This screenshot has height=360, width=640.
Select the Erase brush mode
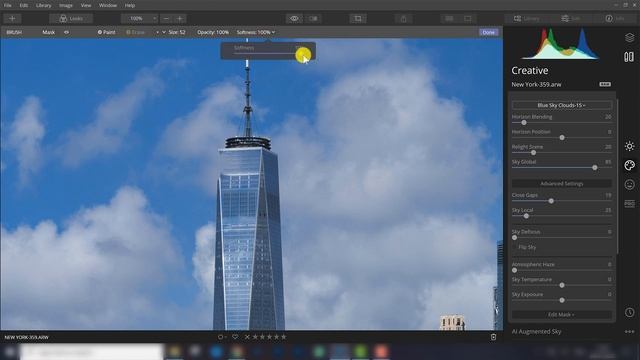tap(136, 32)
